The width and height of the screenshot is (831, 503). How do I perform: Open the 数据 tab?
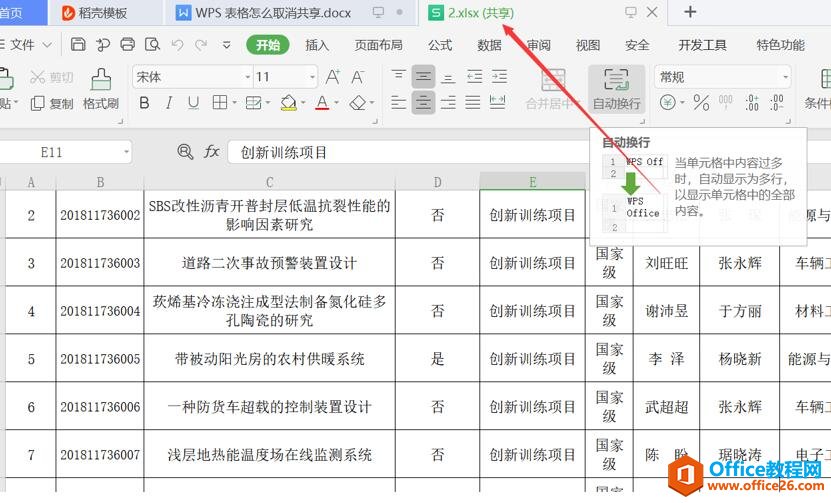tap(489, 45)
